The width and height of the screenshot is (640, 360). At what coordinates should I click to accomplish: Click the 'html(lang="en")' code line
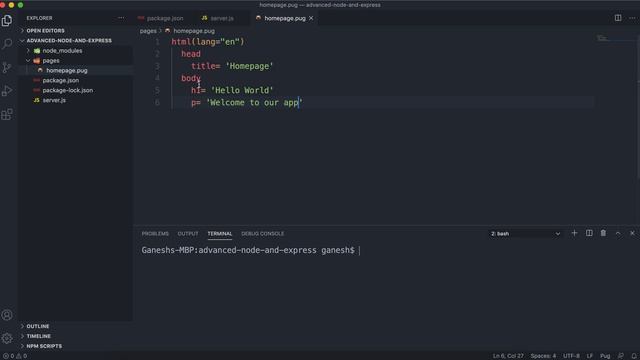pos(208,42)
